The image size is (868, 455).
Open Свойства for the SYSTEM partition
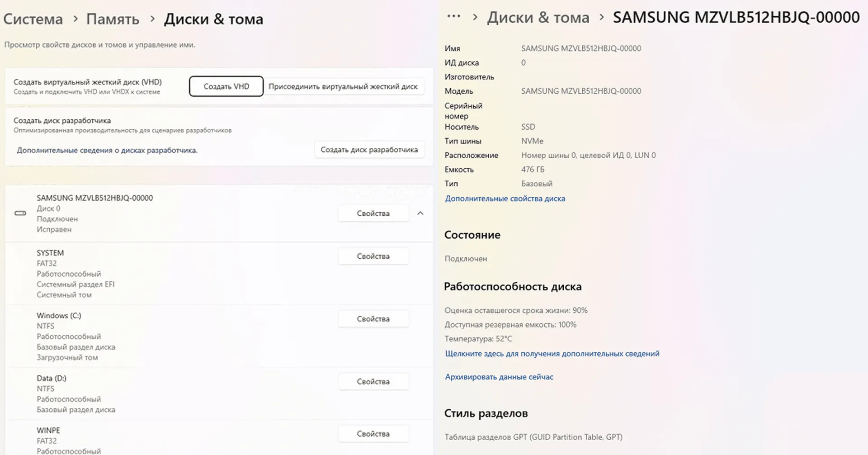(373, 256)
